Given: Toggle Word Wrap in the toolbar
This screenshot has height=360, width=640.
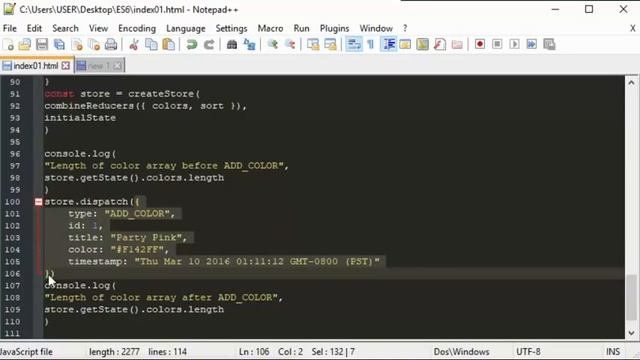Looking at the screenshot, I should pos(353,44).
